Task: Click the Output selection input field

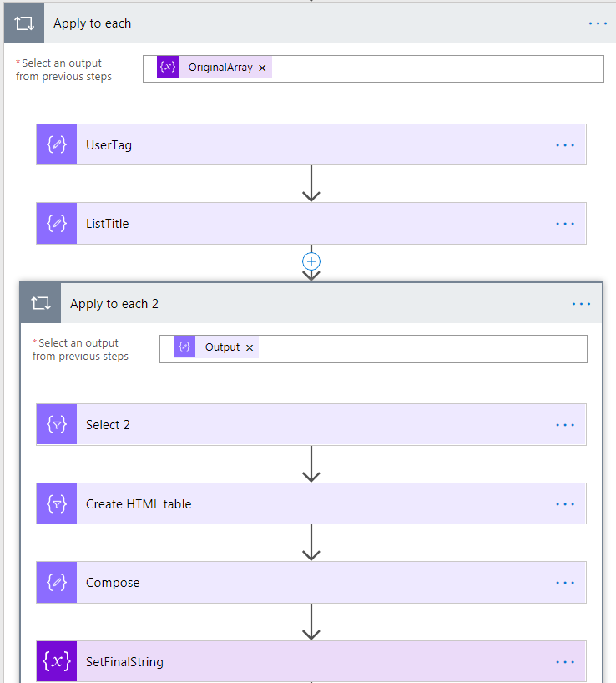Action: click(x=417, y=348)
